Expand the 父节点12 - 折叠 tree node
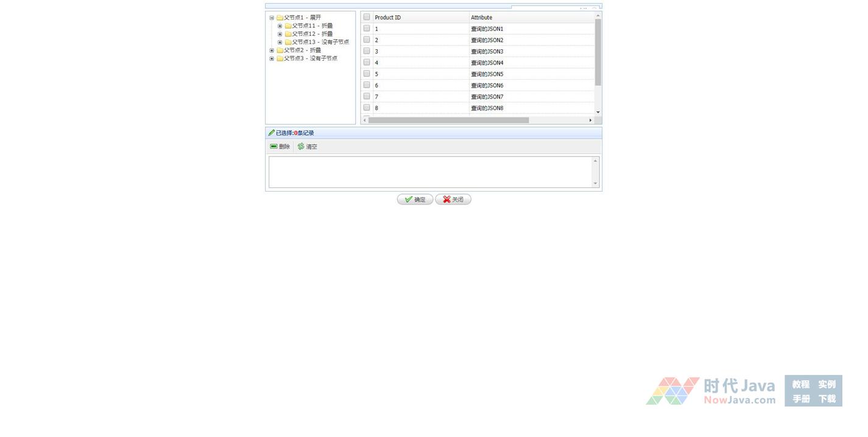The image size is (868, 437). coord(280,34)
